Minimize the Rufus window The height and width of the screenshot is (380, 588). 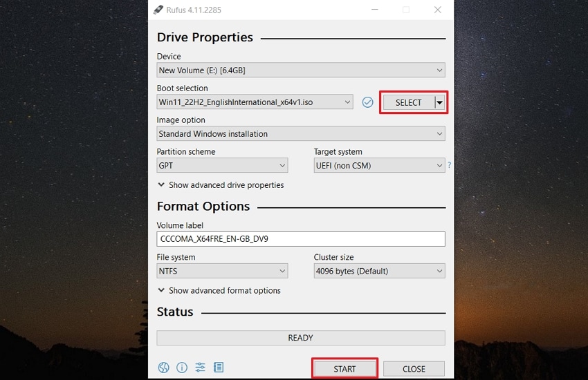coord(375,10)
